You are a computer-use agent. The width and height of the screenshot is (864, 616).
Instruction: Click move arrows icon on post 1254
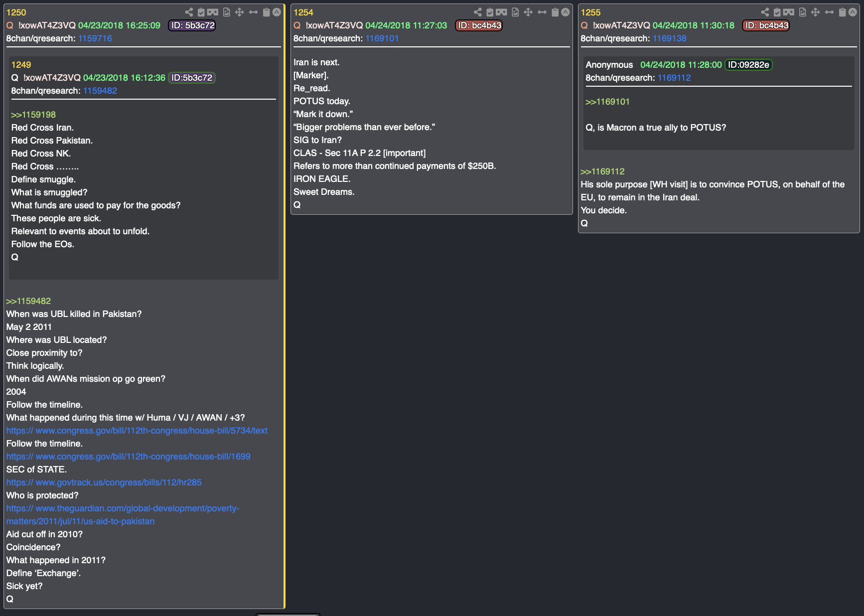pyautogui.click(x=528, y=12)
